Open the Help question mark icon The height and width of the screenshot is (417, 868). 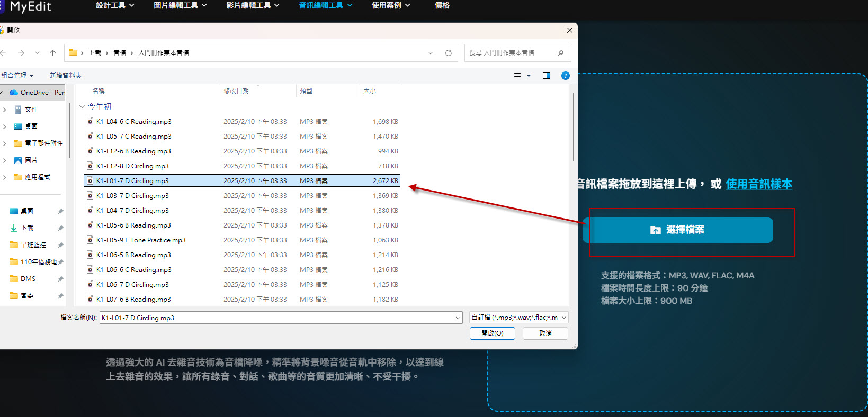pyautogui.click(x=565, y=76)
